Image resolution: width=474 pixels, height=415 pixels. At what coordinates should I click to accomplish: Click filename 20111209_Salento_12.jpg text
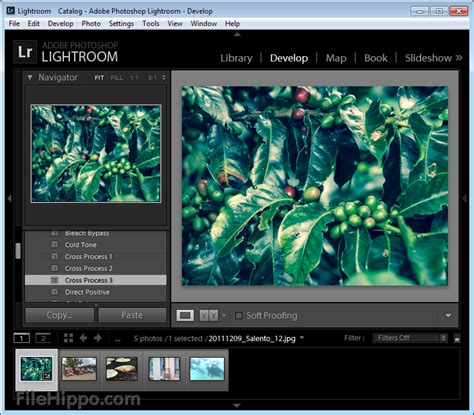click(x=252, y=338)
